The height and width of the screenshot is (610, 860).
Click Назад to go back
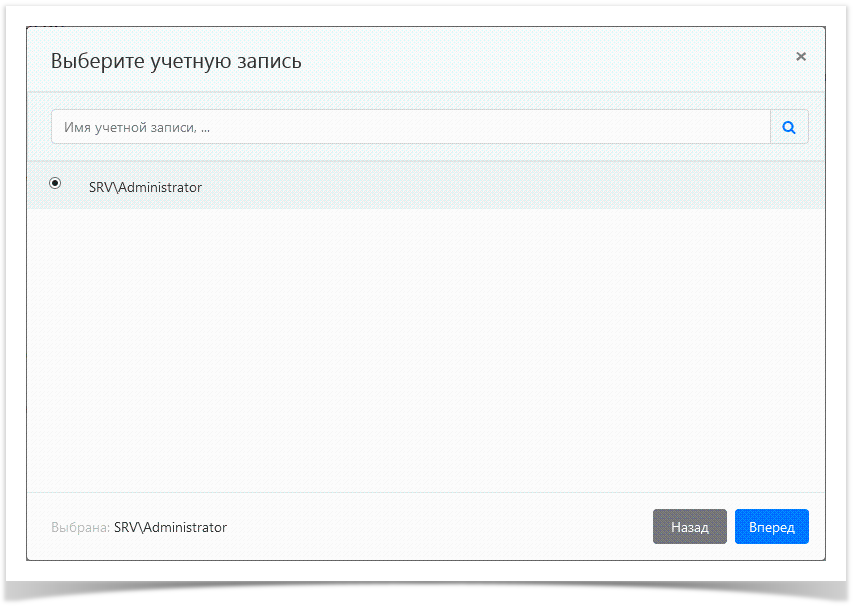pyautogui.click(x=689, y=526)
